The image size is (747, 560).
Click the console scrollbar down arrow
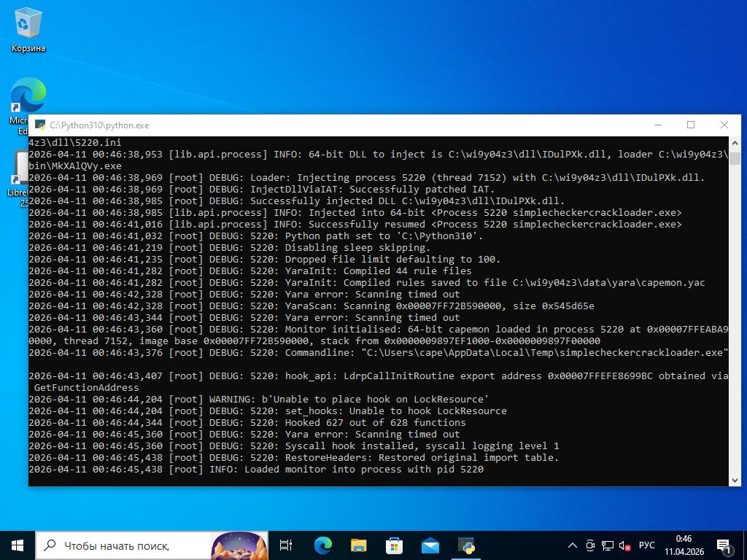735,480
